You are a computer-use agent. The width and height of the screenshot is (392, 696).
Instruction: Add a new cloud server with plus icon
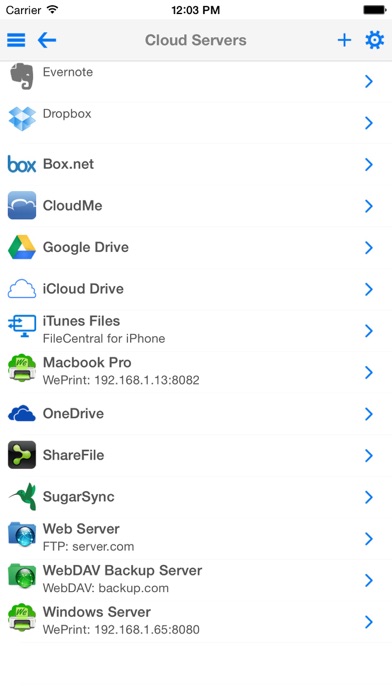pyautogui.click(x=344, y=40)
